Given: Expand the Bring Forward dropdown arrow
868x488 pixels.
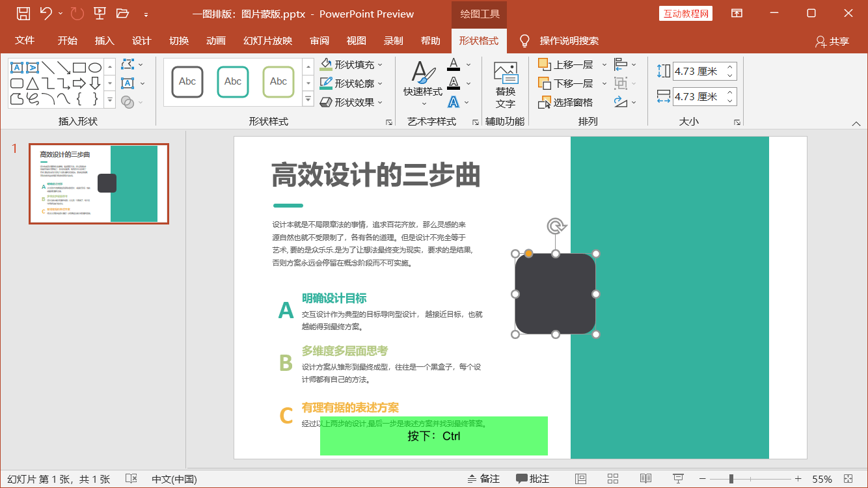Looking at the screenshot, I should pyautogui.click(x=604, y=64).
